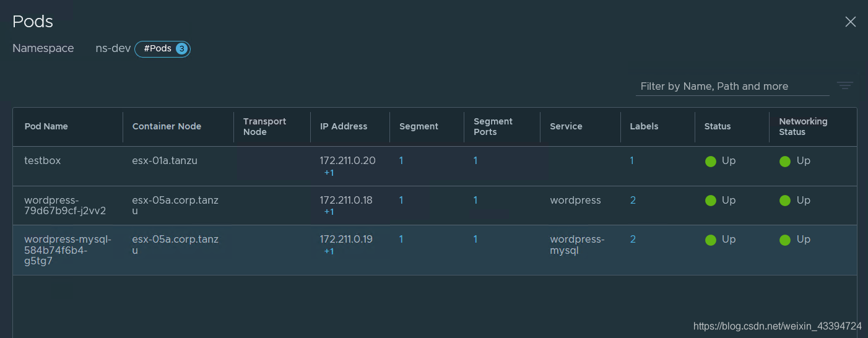Image resolution: width=868 pixels, height=338 pixels.
Task: Open Segment Ports link for wordpress-mysql pod
Action: 475,239
